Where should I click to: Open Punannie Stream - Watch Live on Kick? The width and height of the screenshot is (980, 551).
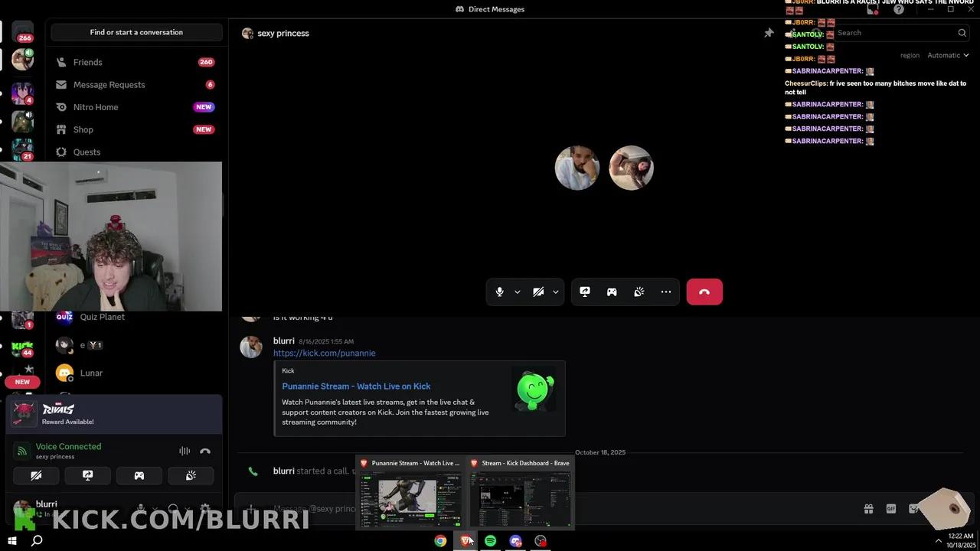[x=356, y=386]
